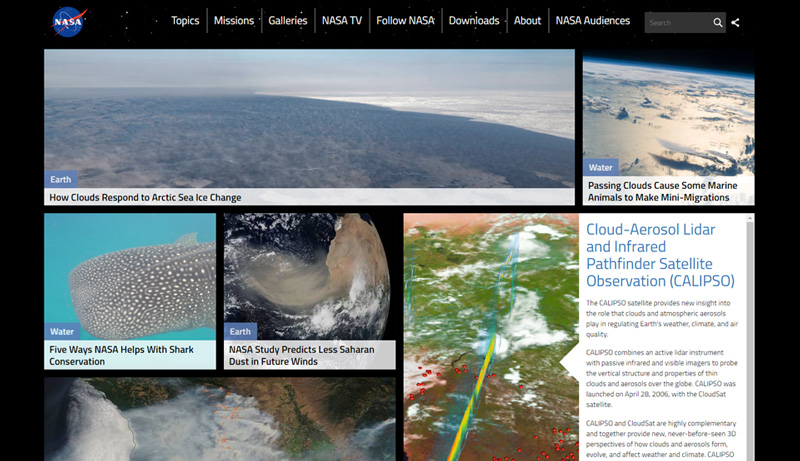This screenshot has width=800, height=461.
Task: Open Passing Clouds Cause Marine Animals article
Action: (662, 191)
